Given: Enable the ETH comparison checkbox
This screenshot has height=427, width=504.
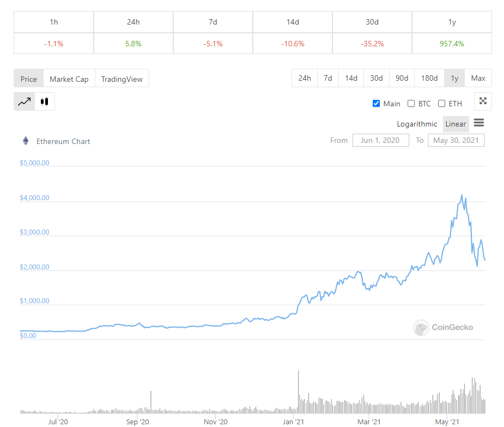Looking at the screenshot, I should (442, 104).
